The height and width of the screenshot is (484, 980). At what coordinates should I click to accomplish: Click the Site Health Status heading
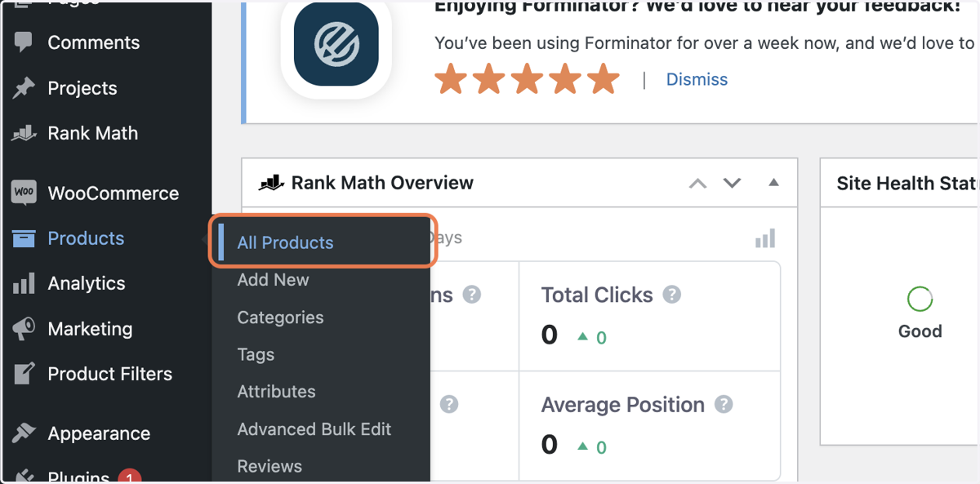pyautogui.click(x=907, y=183)
